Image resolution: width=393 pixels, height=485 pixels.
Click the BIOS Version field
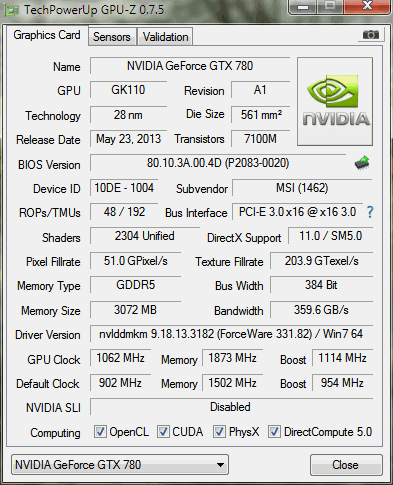coord(218,163)
